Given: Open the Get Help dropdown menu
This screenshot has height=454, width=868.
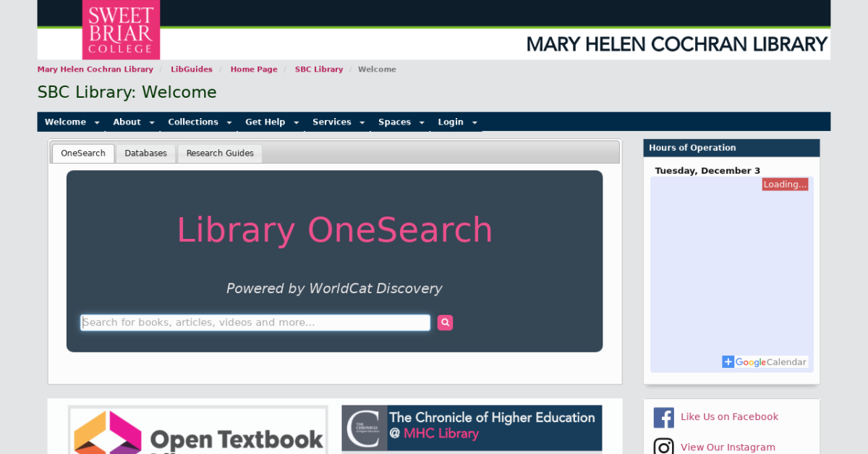Looking at the screenshot, I should coord(272,122).
